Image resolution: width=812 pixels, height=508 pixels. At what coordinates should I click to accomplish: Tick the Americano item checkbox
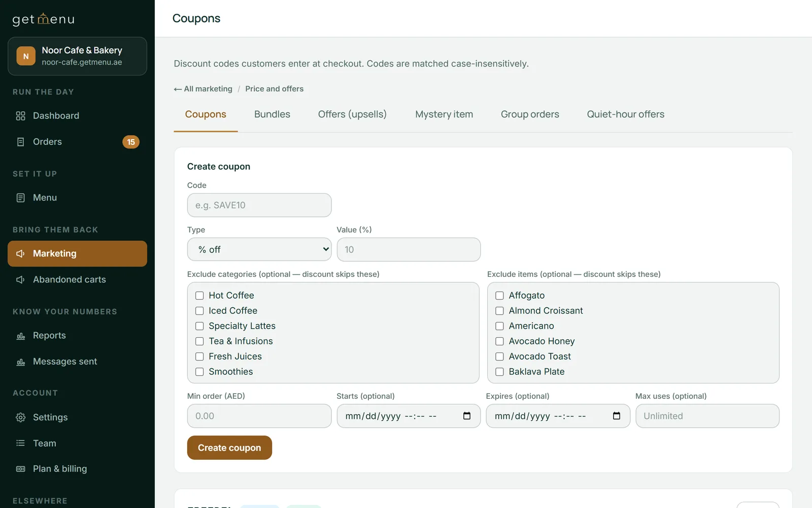499,326
